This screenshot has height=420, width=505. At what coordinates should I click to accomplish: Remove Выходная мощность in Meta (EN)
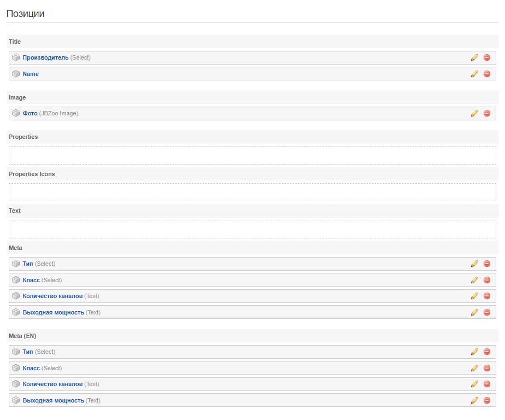[487, 400]
